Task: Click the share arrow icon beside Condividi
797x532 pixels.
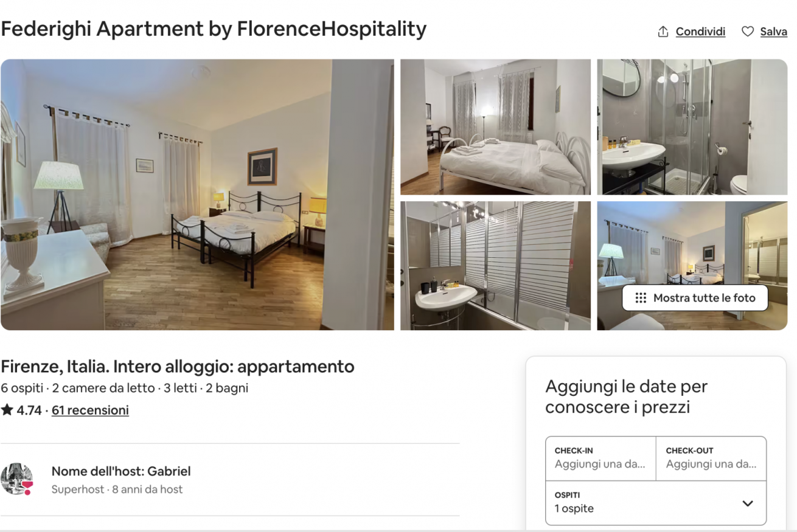Action: coord(663,32)
